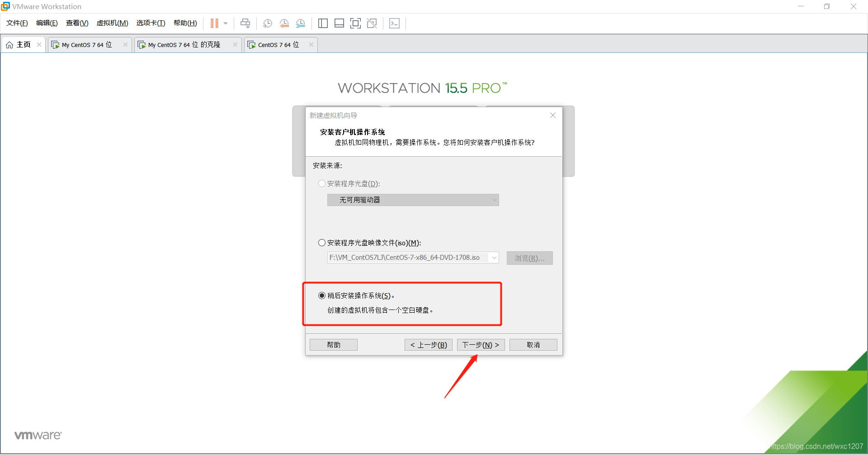Select 安装程序光盘(D) radio option
Viewport: 868px width, 455px height.
[x=322, y=183]
